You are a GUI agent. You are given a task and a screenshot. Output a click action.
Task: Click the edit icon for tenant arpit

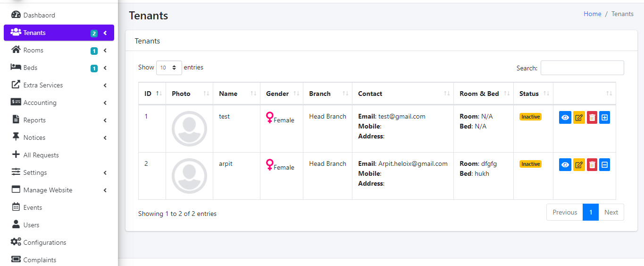579,164
